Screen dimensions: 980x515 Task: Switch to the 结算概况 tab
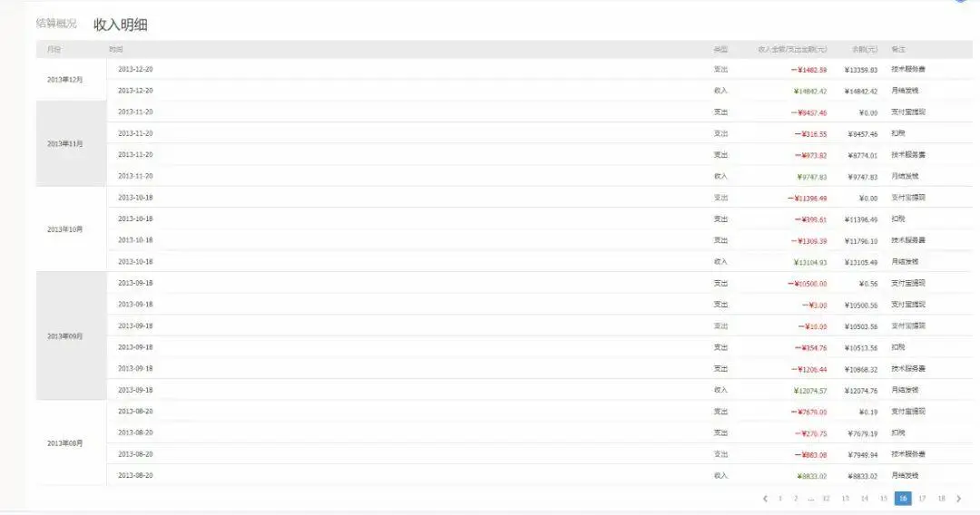(x=56, y=24)
